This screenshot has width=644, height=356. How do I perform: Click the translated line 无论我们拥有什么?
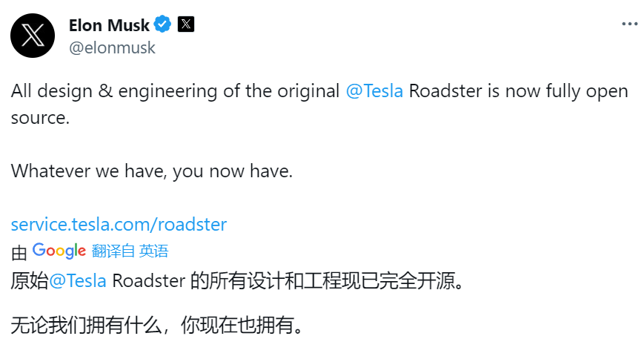[x=156, y=325]
